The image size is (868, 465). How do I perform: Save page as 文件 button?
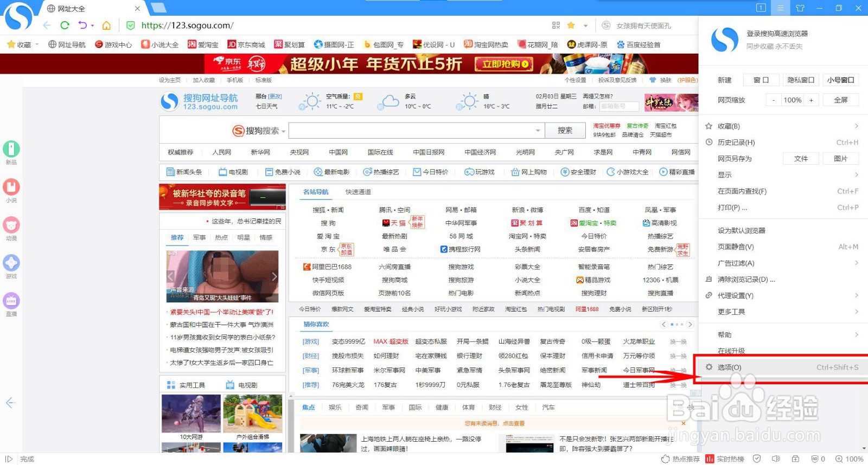click(801, 158)
